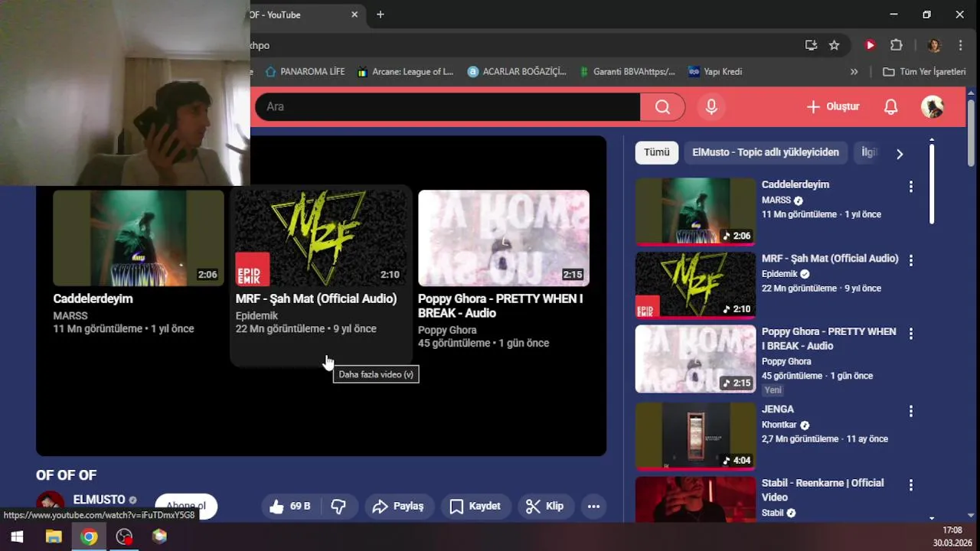Click sidebar title JENGA
Screen dimensions: 980x551
778,409
